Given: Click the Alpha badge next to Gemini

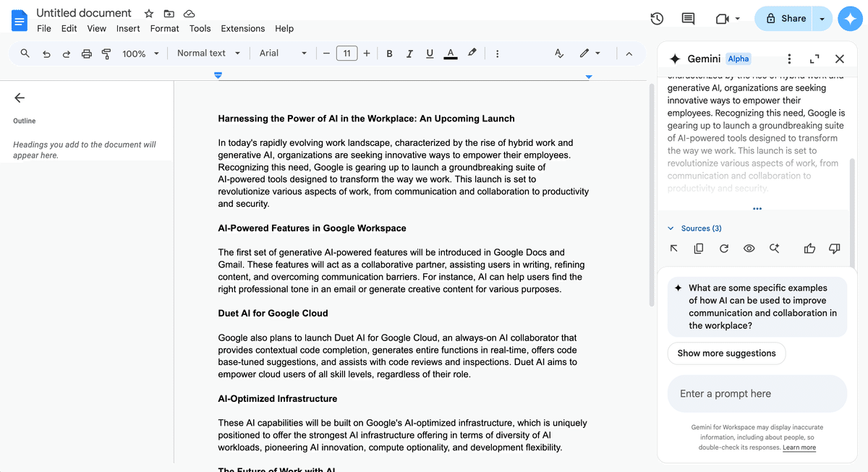Looking at the screenshot, I should coord(739,59).
